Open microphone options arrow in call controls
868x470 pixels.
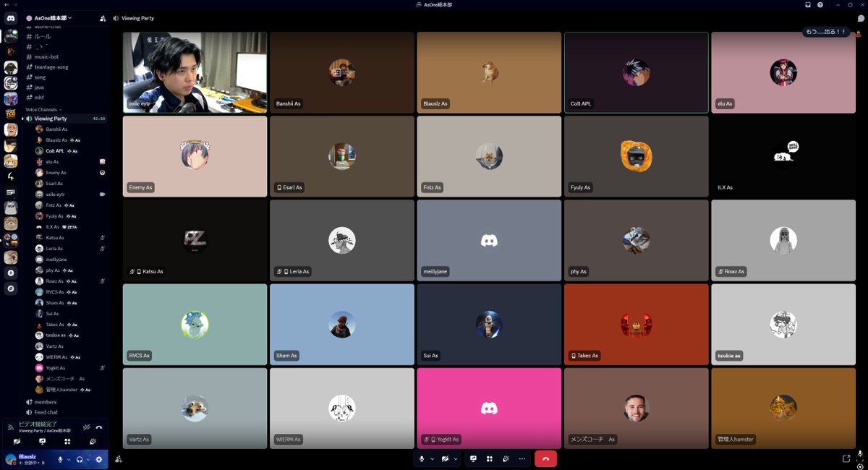click(432, 458)
